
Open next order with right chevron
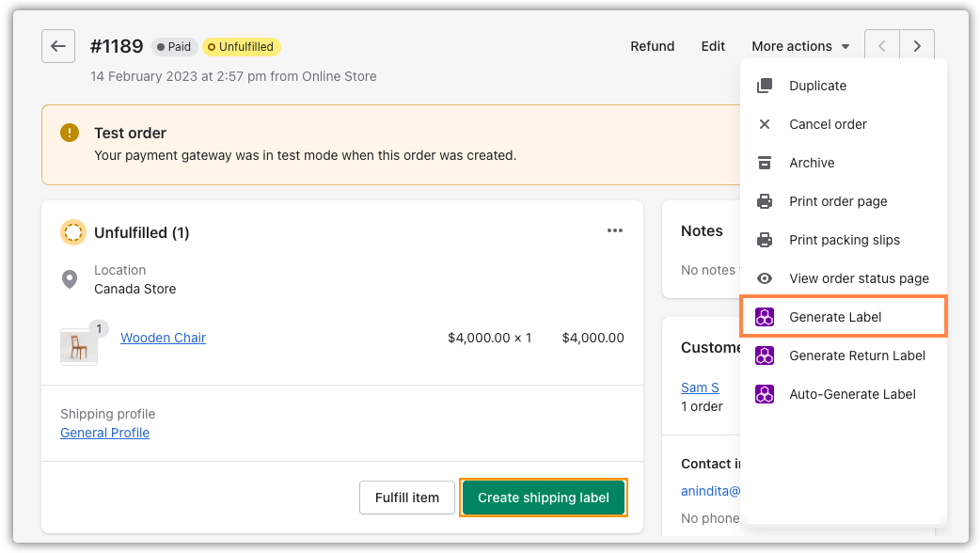pos(917,46)
